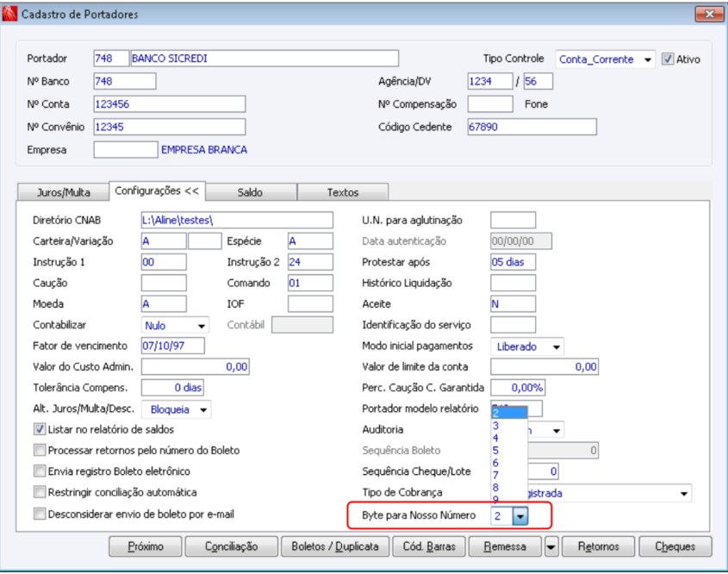Click the Nº Conta field 123456
The width and height of the screenshot is (728, 574).
tap(170, 104)
